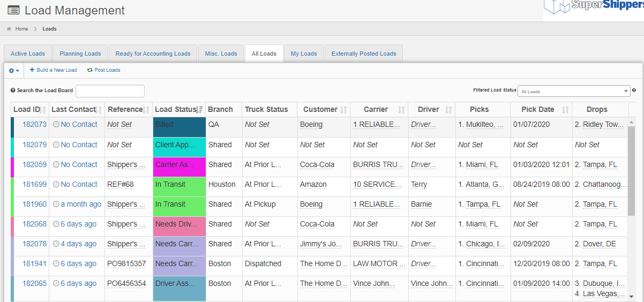Click the help icon beside Filtered Load Status
The image size is (644, 302).
[634, 90]
